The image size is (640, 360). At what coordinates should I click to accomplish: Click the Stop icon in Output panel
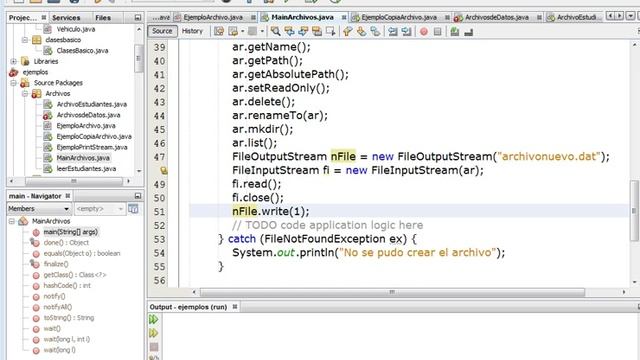tap(154, 347)
